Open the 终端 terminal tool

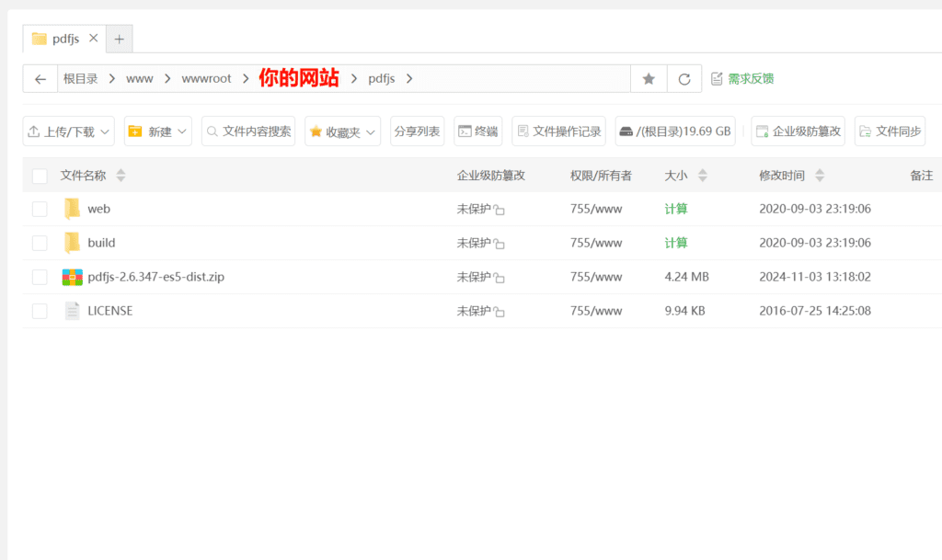[478, 131]
